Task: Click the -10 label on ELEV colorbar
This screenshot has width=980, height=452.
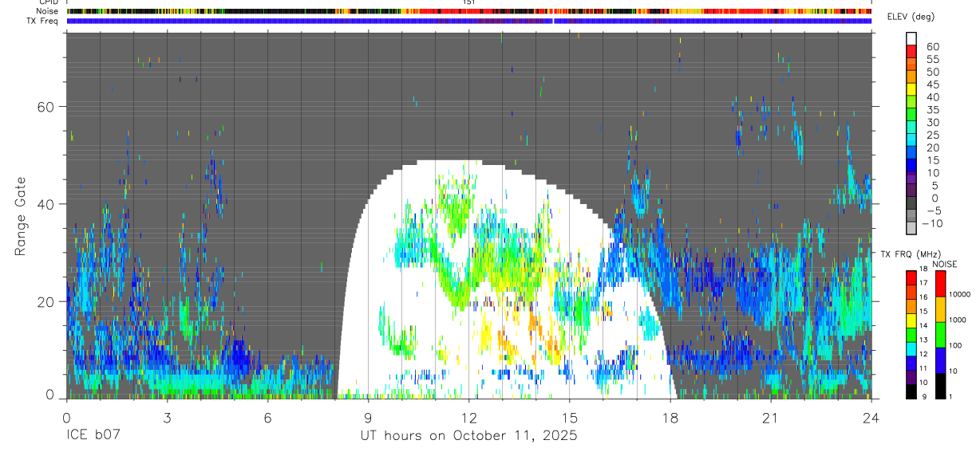Action: [x=931, y=224]
